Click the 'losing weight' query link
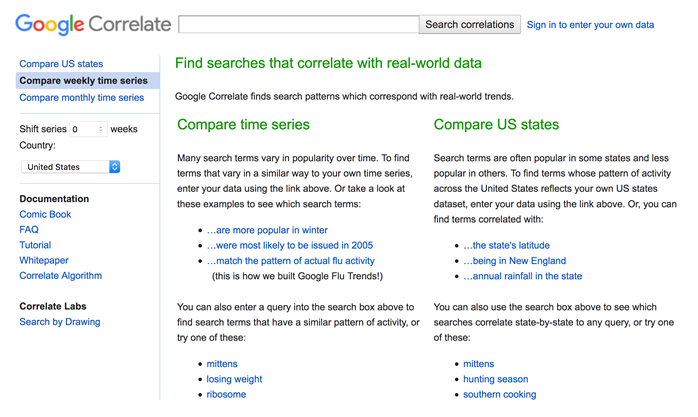This screenshot has width=698, height=417. point(234,379)
